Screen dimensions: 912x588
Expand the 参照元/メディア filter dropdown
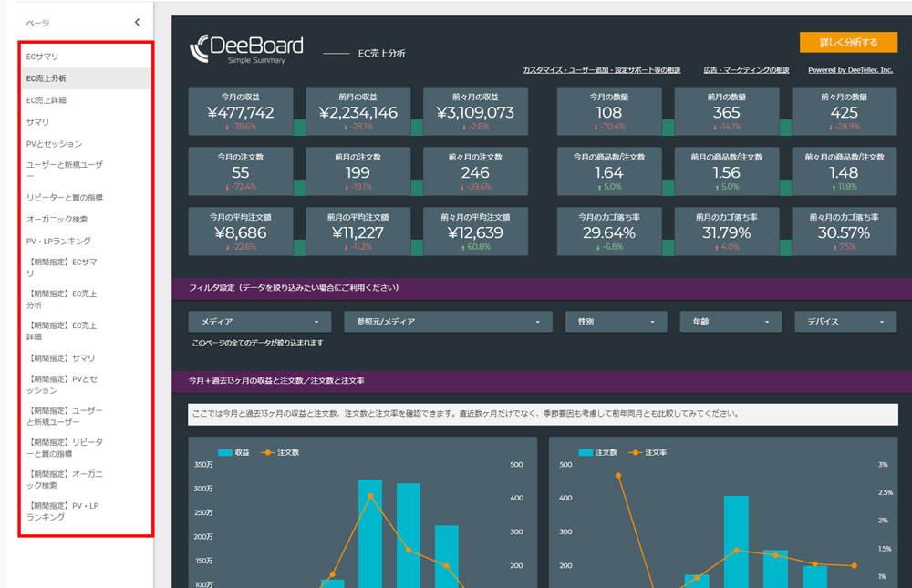point(448,322)
